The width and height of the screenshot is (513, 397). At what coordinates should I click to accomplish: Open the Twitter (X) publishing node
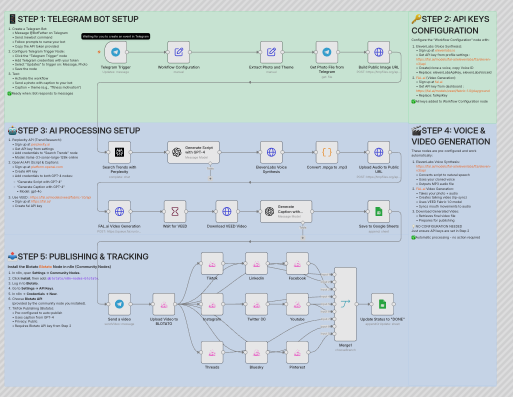click(x=256, y=304)
